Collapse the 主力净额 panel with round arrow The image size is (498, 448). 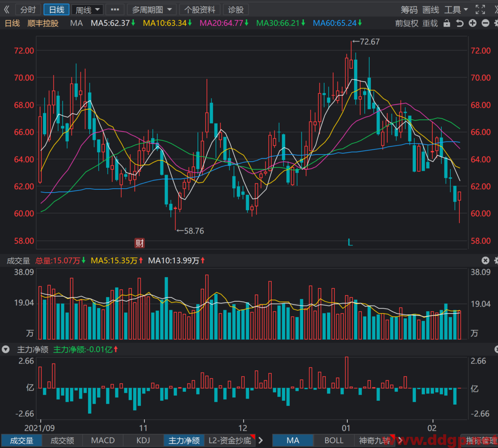[6, 350]
